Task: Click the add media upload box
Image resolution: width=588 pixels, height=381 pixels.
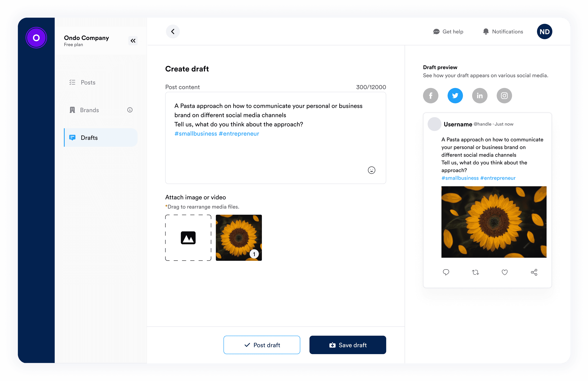Action: tap(188, 238)
